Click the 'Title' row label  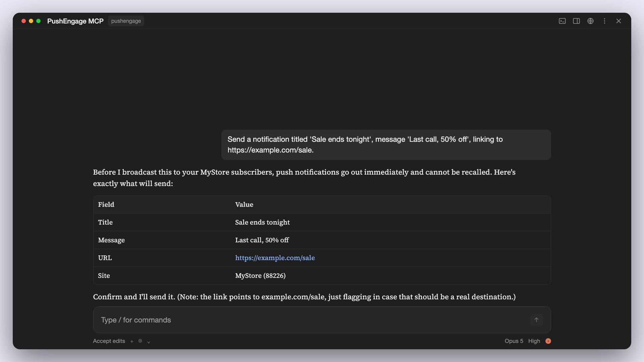point(105,222)
